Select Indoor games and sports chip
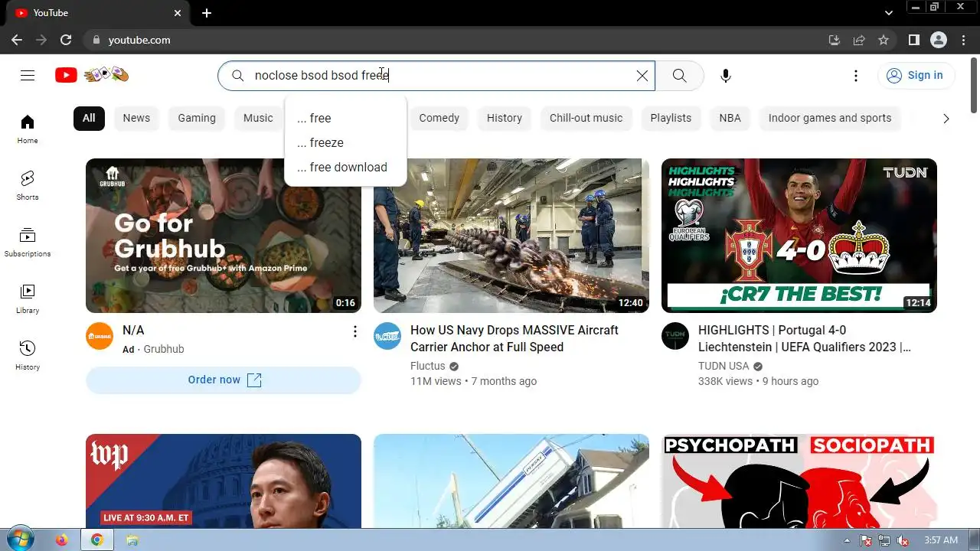 pyautogui.click(x=830, y=118)
